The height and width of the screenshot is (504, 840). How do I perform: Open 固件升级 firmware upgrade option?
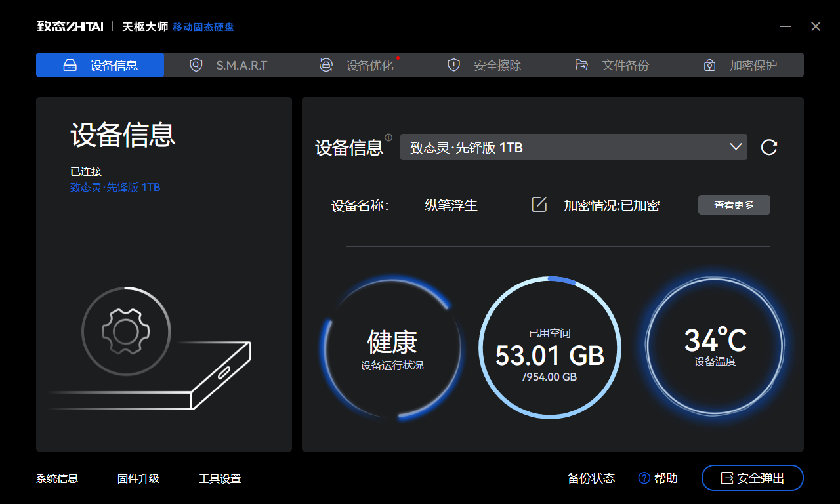138,478
